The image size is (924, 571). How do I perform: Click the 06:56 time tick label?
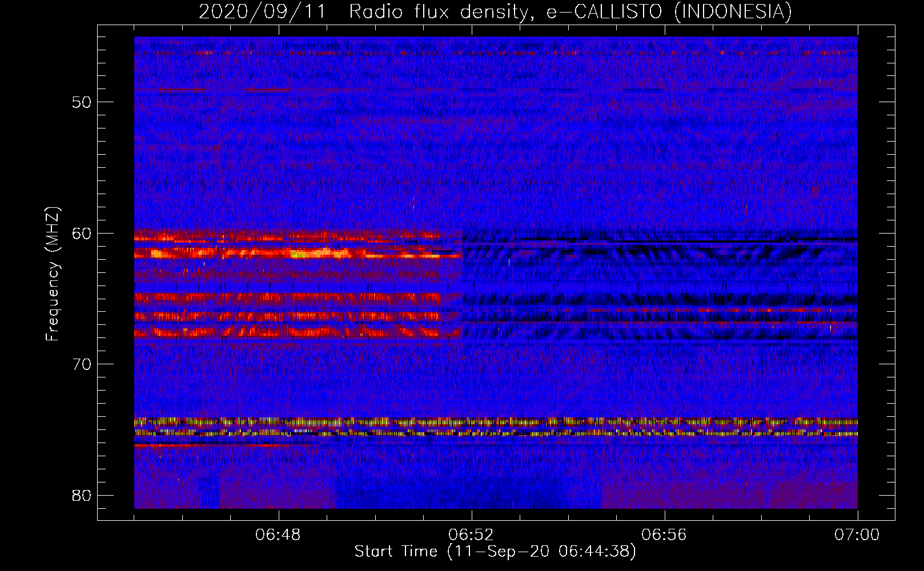click(x=664, y=535)
